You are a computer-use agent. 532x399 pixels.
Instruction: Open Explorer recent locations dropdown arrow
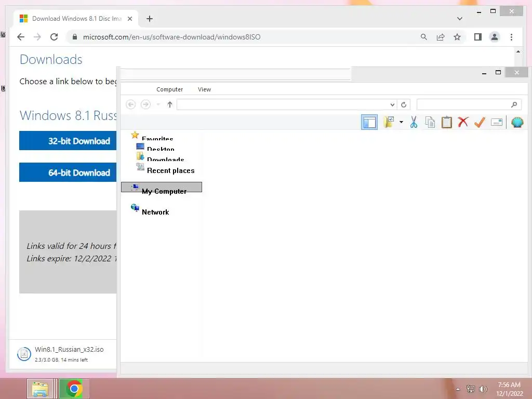[158, 104]
